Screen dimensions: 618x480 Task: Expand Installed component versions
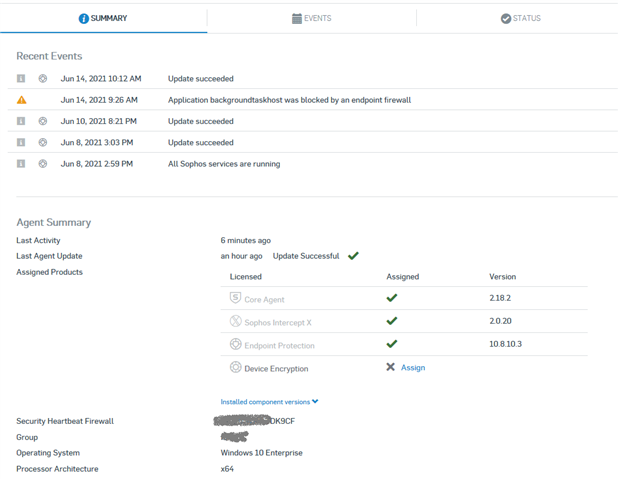pyautogui.click(x=269, y=402)
